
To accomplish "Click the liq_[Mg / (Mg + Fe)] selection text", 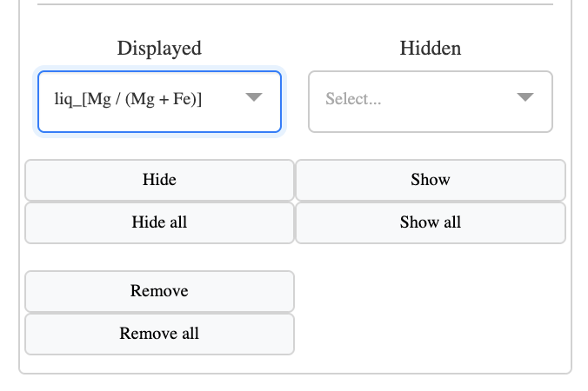I will pos(128,99).
